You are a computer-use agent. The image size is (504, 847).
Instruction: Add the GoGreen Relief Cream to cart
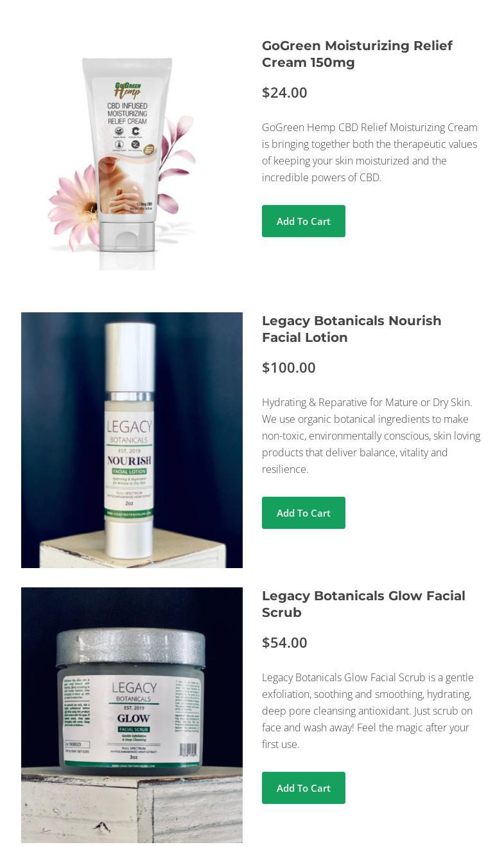304,221
